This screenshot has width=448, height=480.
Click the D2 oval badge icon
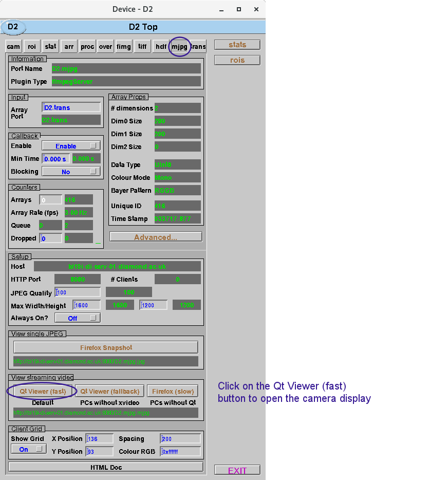(13, 27)
